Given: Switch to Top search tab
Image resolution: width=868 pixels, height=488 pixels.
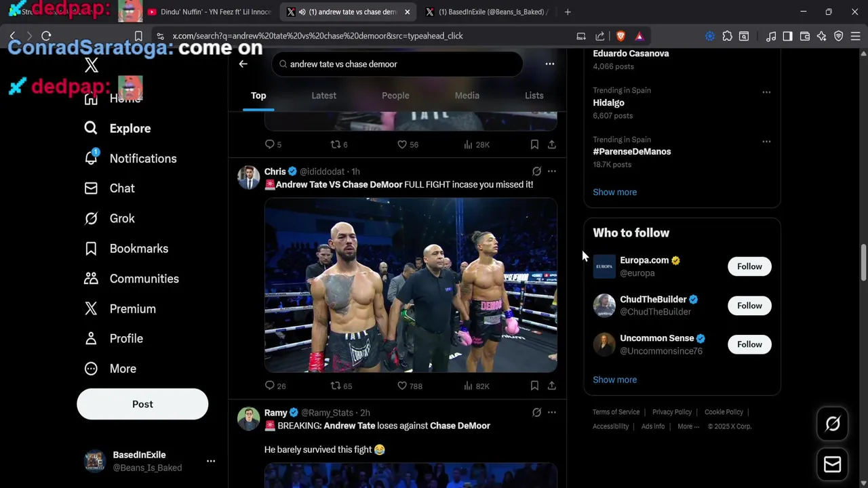Looking at the screenshot, I should 258,96.
